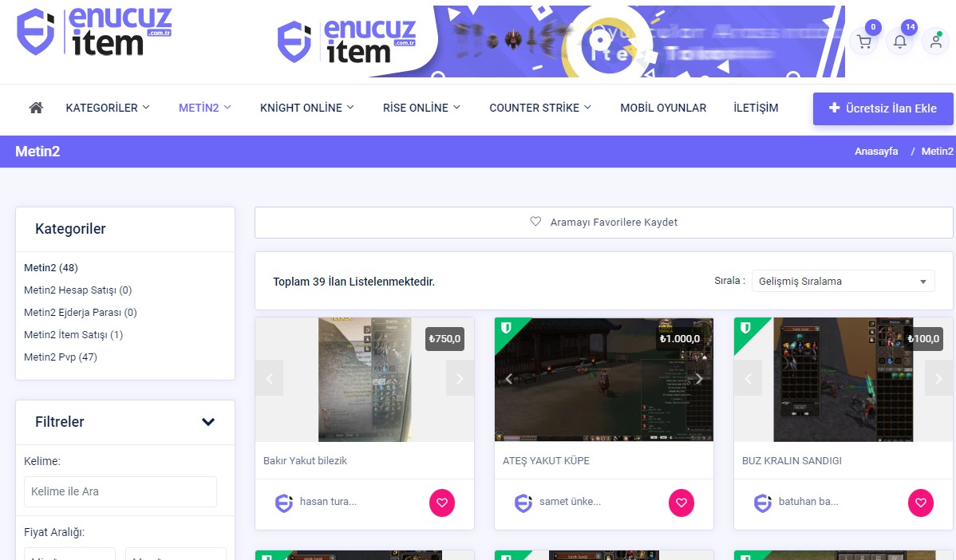Open the user account icon
The width and height of the screenshot is (956, 560).
pos(936,41)
